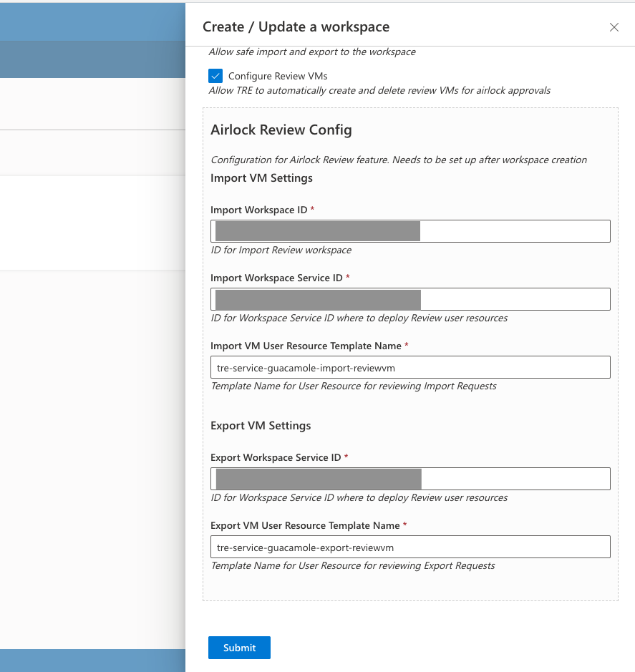Click the 'Allow TRE to automatically create' description text
The height and width of the screenshot is (672, 635).
(x=379, y=91)
